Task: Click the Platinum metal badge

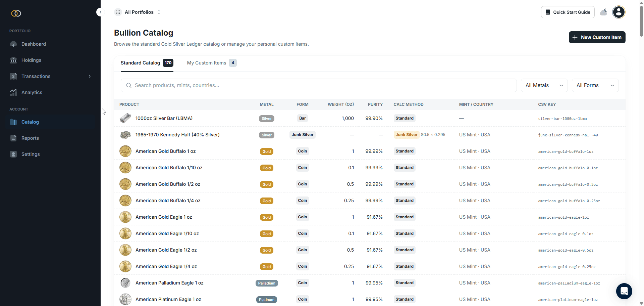Action: [x=267, y=300]
